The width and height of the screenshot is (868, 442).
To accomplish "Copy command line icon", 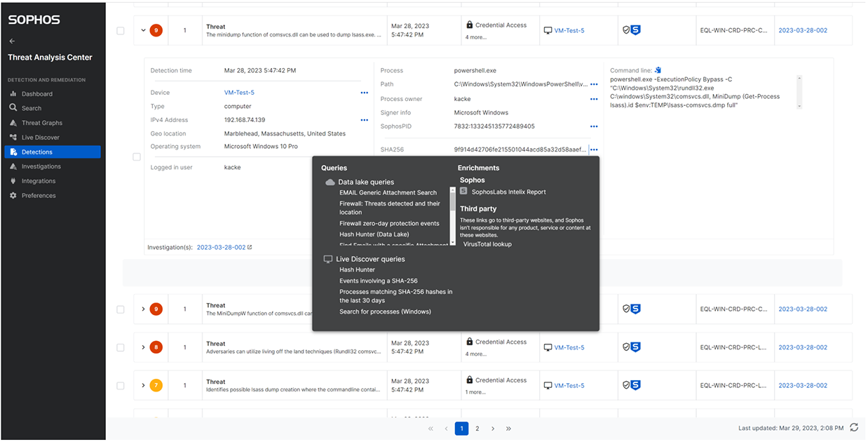I will (658, 70).
